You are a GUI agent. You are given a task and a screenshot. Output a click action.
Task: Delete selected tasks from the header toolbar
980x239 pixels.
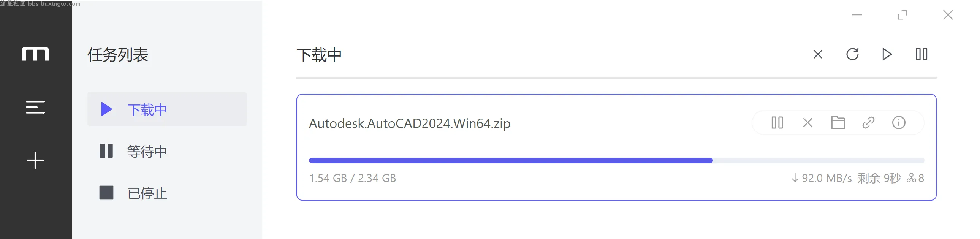(x=818, y=54)
